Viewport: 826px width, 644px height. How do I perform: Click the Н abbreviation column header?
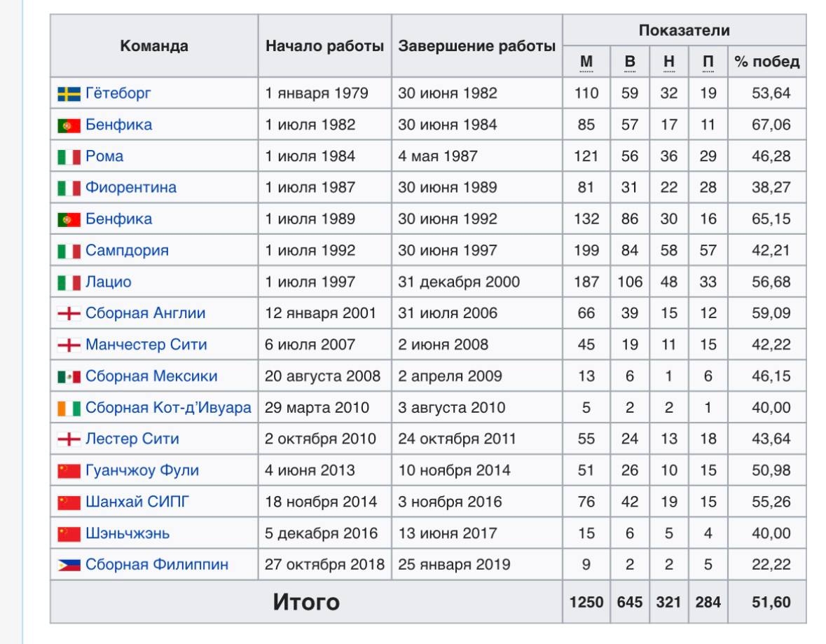click(669, 62)
